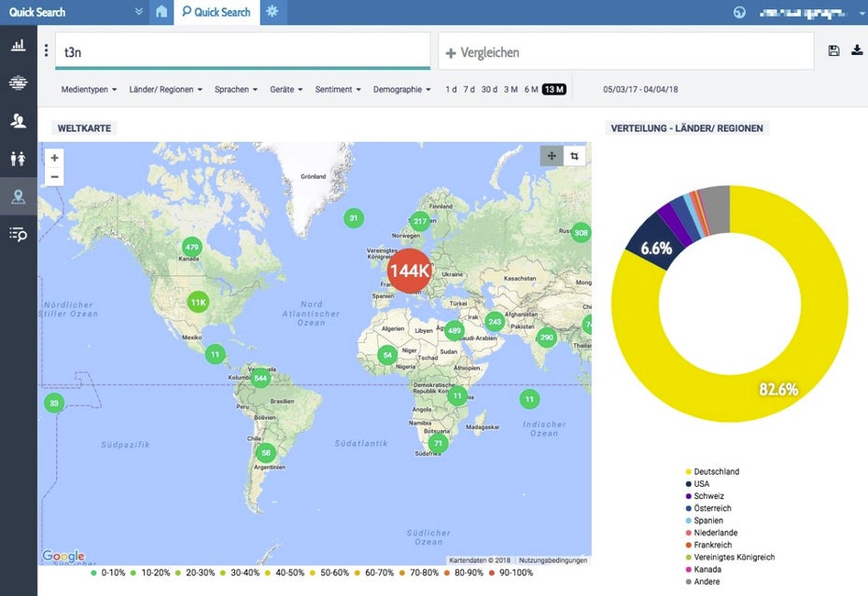This screenshot has height=596, width=868.
Task: Select the location pin sidebar icon
Action: tap(19, 197)
